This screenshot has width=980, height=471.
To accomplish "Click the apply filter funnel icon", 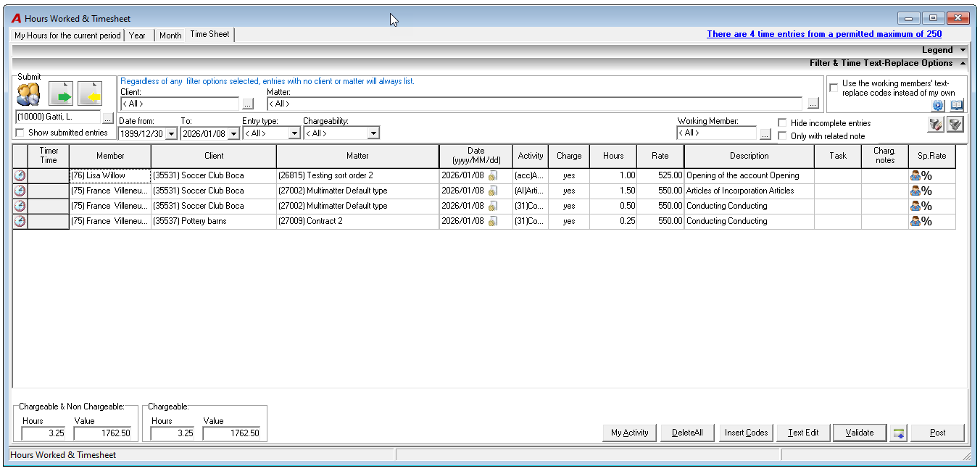I will (x=955, y=125).
